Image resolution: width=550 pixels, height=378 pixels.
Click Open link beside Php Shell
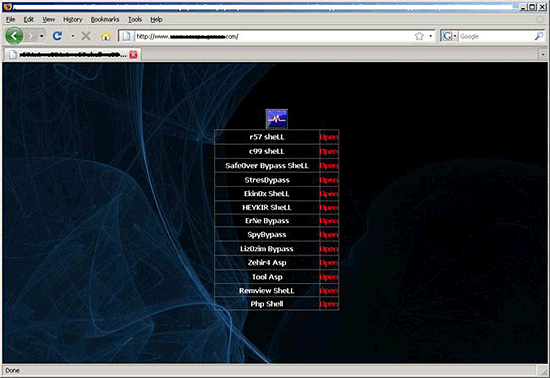point(329,304)
